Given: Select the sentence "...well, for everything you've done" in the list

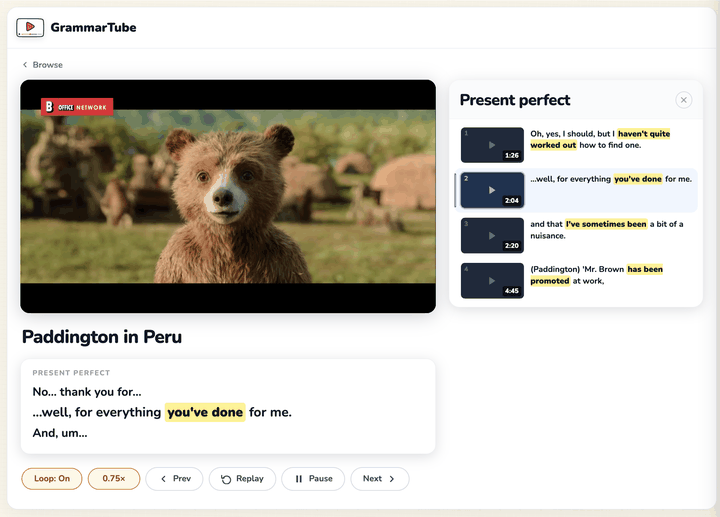Looking at the screenshot, I should [x=611, y=179].
